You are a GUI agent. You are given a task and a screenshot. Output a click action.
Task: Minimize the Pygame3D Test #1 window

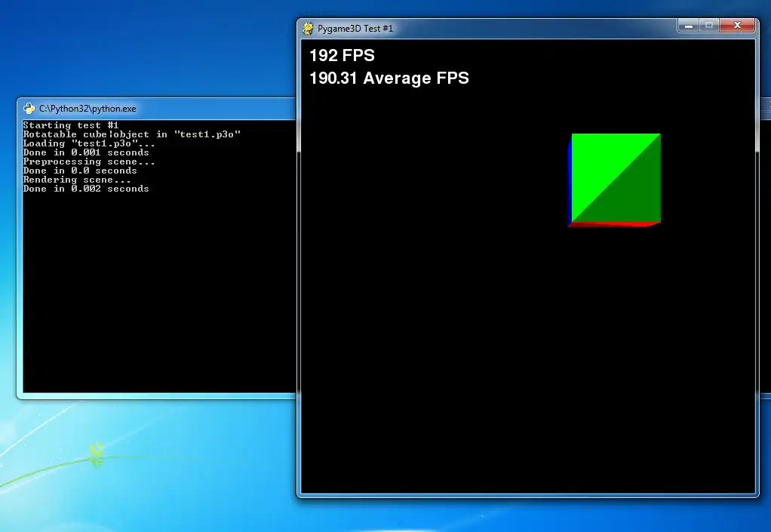pos(688,26)
